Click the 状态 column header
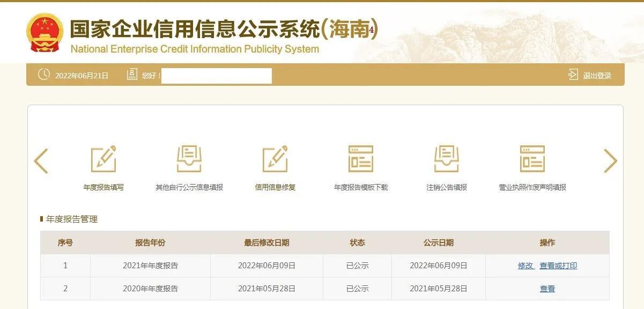 click(x=357, y=242)
